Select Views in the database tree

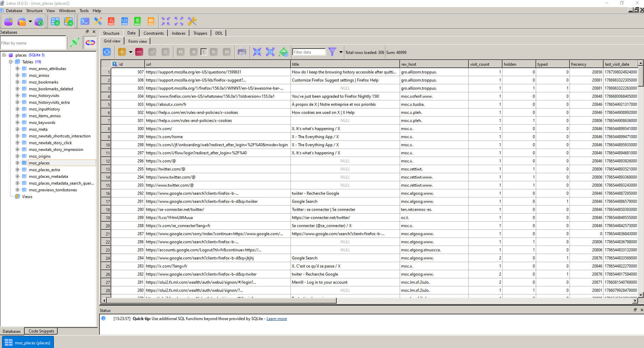pos(27,197)
